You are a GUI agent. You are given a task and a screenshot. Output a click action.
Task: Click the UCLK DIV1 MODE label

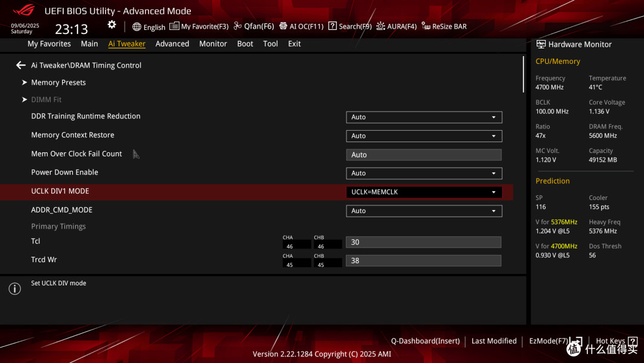[60, 191]
